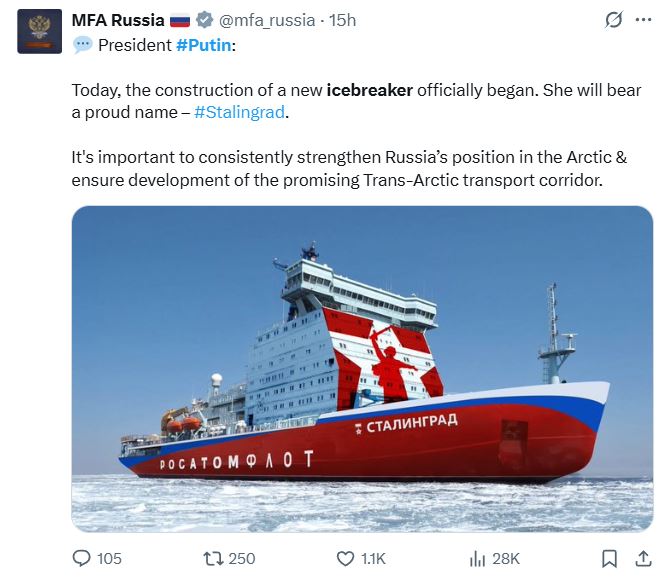Click the Russian flag emoji
This screenshot has width=671, height=580.
tap(180, 20)
